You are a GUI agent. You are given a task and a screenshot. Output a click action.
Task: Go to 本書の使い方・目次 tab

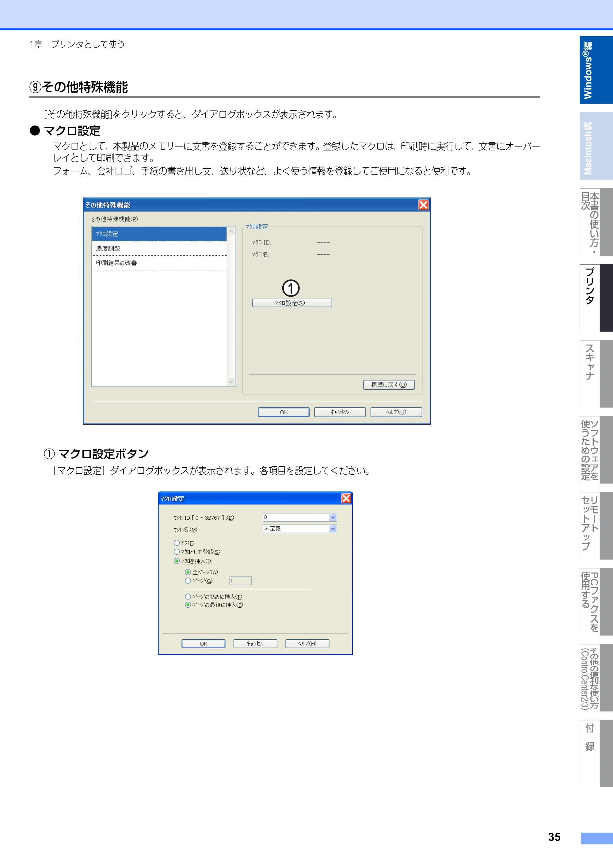(x=596, y=222)
